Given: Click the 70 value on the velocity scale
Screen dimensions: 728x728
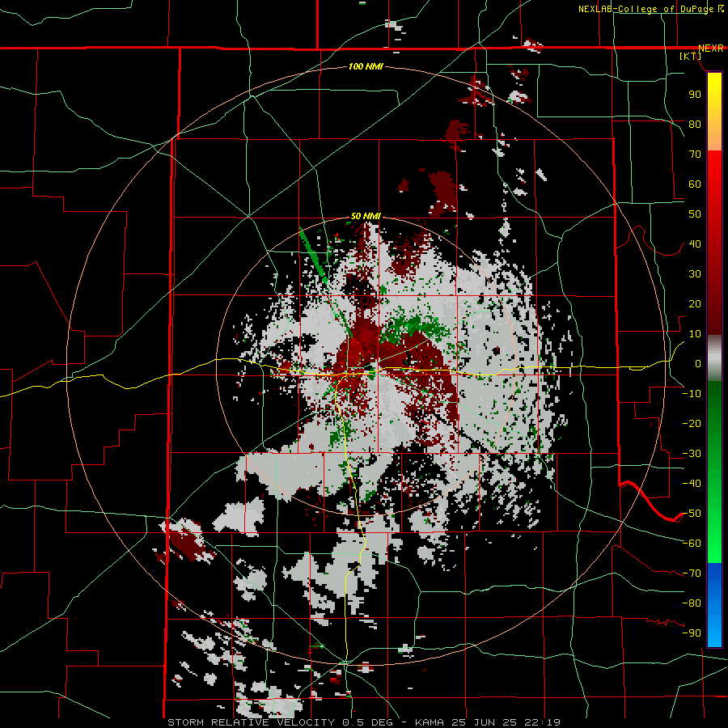Looking at the screenshot, I should coord(695,154).
